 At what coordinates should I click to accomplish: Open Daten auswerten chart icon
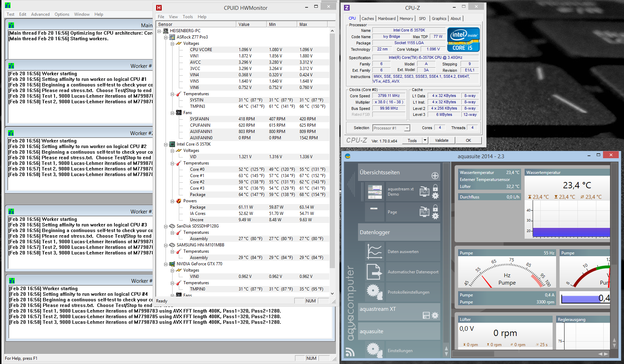coord(374,251)
